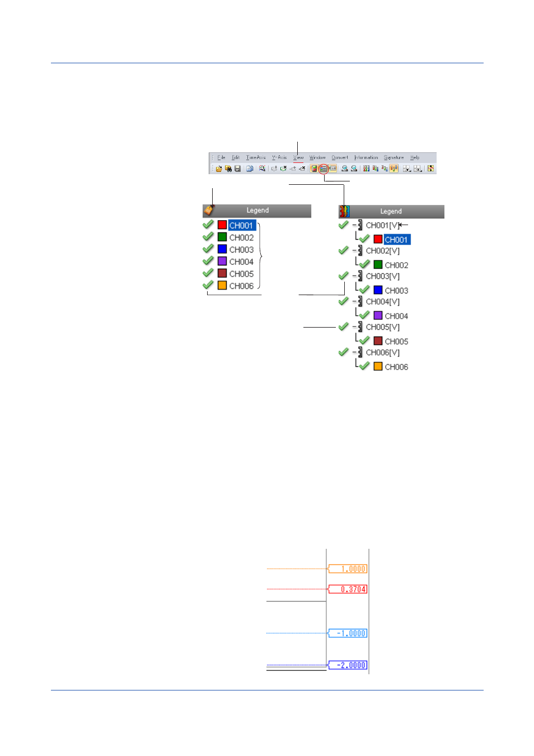Toggle the CH003[V] group checkmark

point(344,276)
